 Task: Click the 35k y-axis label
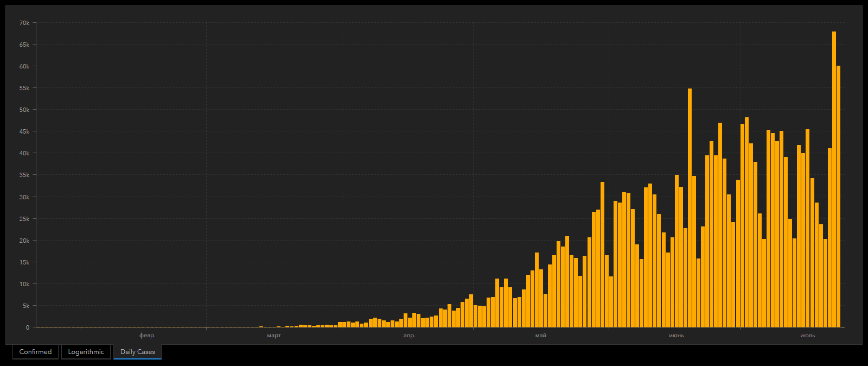[x=24, y=175]
